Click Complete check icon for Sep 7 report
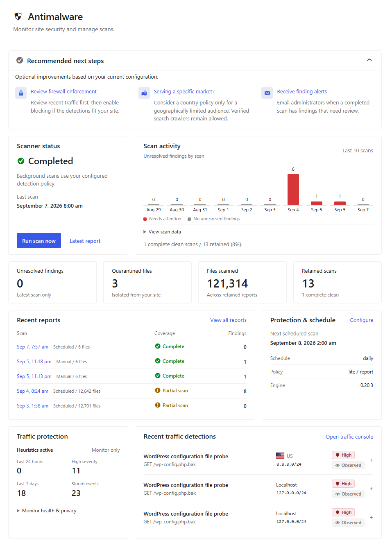This screenshot has width=392, height=550. 158,346
